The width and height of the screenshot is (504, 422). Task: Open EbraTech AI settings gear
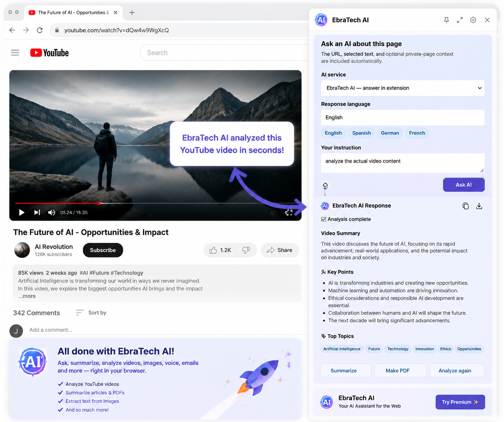tap(473, 20)
